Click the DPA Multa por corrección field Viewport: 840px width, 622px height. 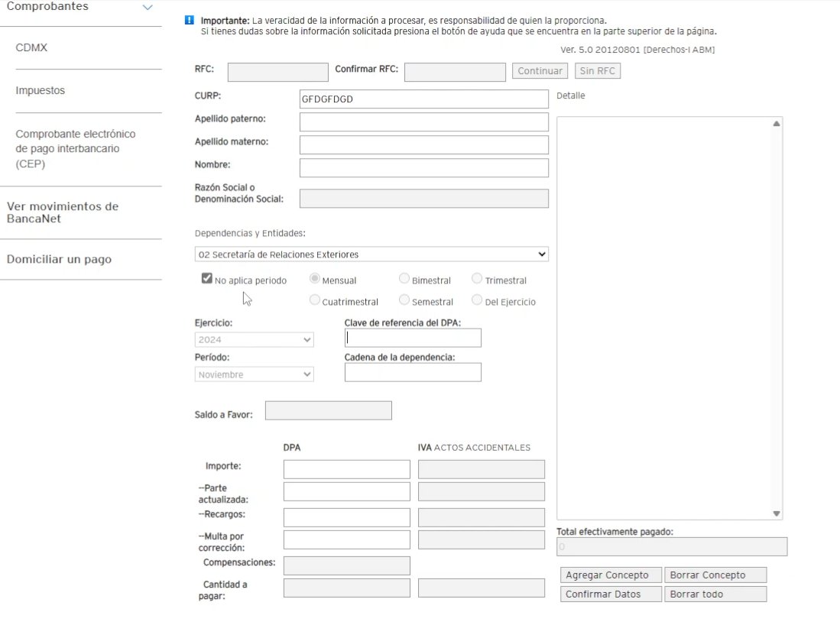click(x=346, y=539)
